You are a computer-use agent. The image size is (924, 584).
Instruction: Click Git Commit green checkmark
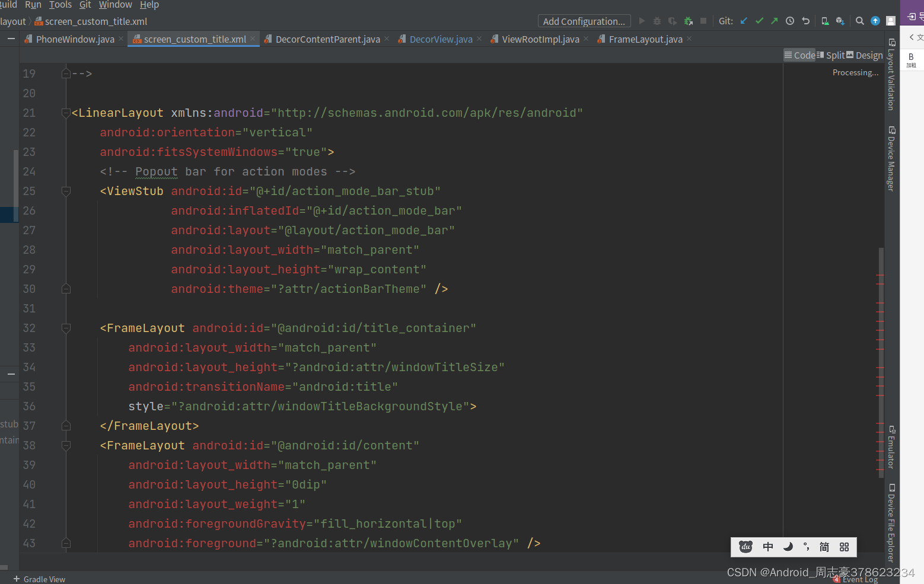pos(759,21)
